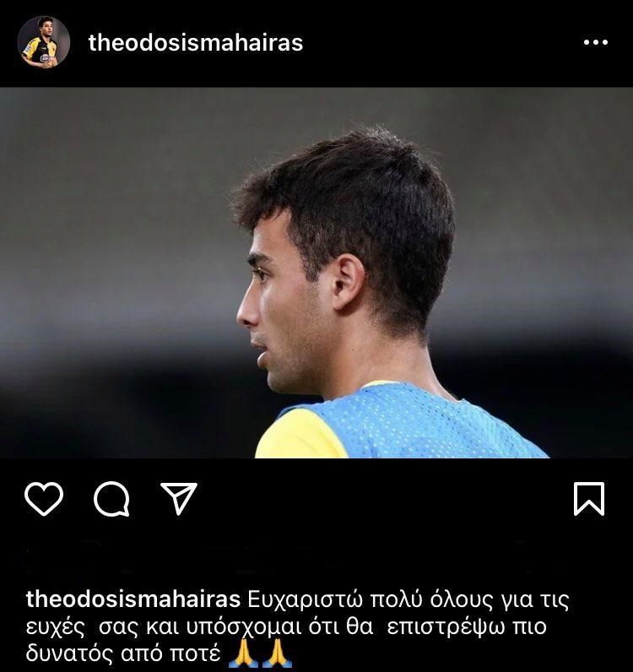The width and height of the screenshot is (633, 672).
Task: Visit theodosismahairas profile from header username
Action: 196,42
